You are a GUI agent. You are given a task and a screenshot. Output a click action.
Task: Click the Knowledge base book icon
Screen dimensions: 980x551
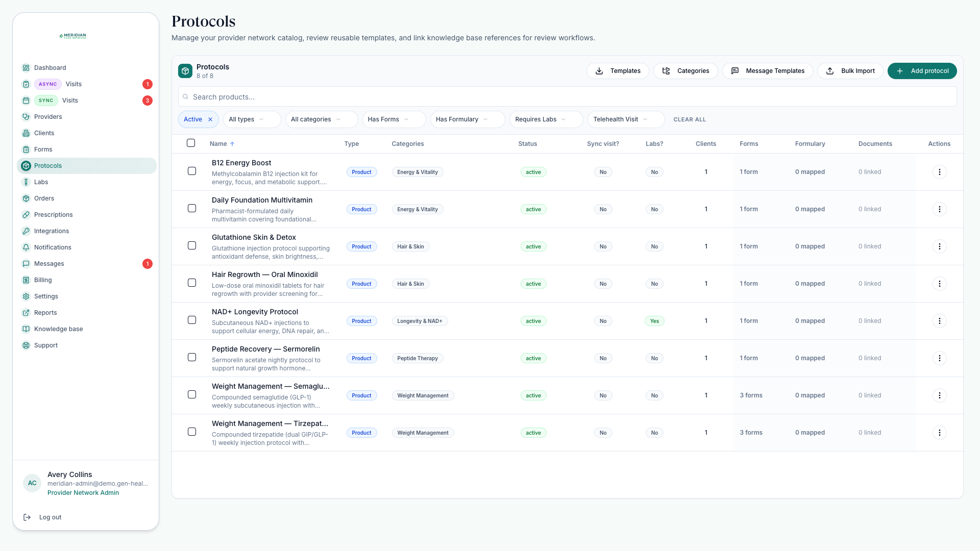point(26,329)
